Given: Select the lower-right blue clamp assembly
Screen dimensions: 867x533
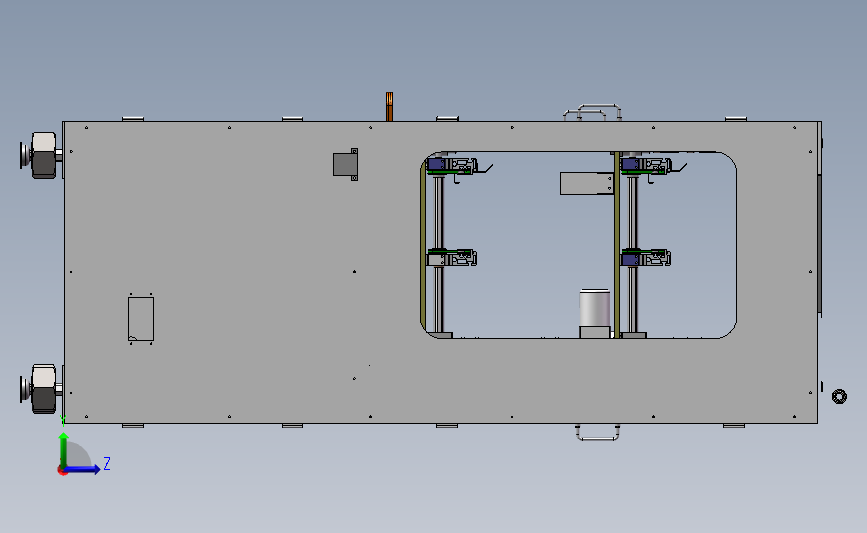Looking at the screenshot, I should coord(646,258).
